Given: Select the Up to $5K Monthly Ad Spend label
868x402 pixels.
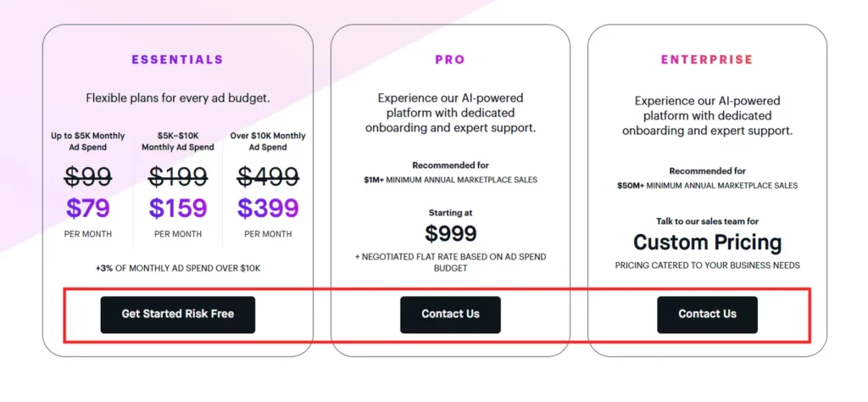Looking at the screenshot, I should [x=87, y=142].
